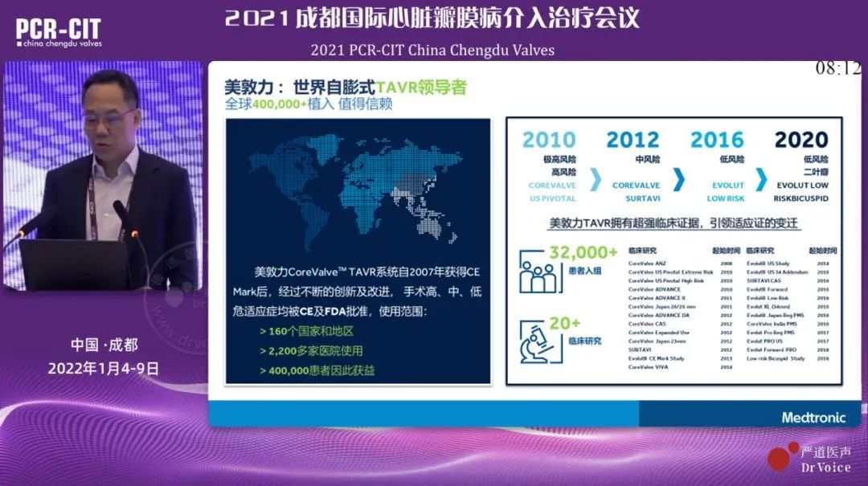
Task: Click the 08:12 timer display
Action: (x=837, y=68)
